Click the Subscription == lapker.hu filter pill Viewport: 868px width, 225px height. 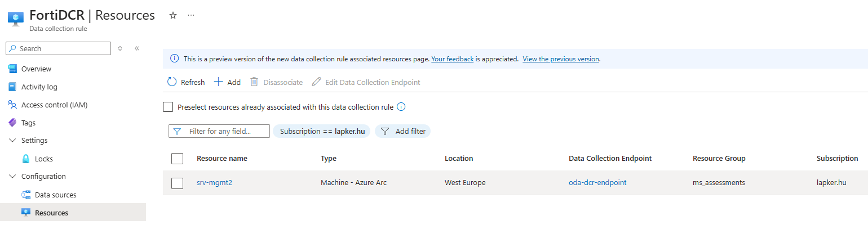[x=322, y=131]
